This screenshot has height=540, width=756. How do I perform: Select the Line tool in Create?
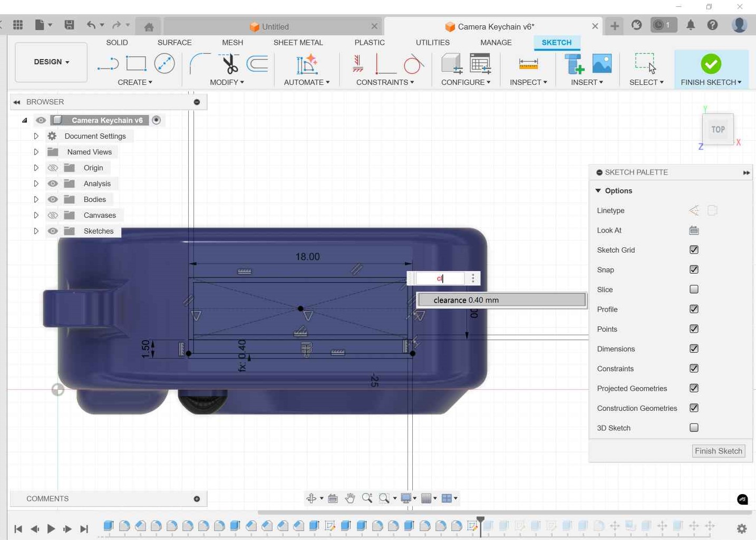pos(108,64)
